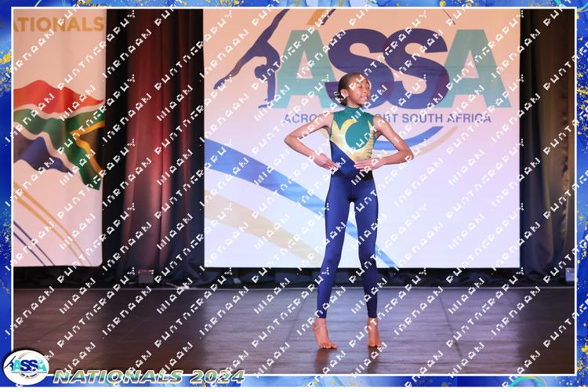
Task: Click the "NATIONALS 2024" caption text
Action: pyautogui.click(x=149, y=376)
